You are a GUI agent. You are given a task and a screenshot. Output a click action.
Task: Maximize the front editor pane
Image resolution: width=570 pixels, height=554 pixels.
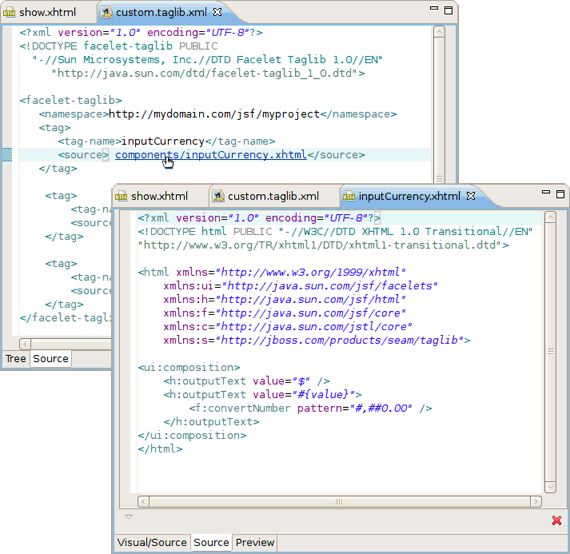click(561, 194)
